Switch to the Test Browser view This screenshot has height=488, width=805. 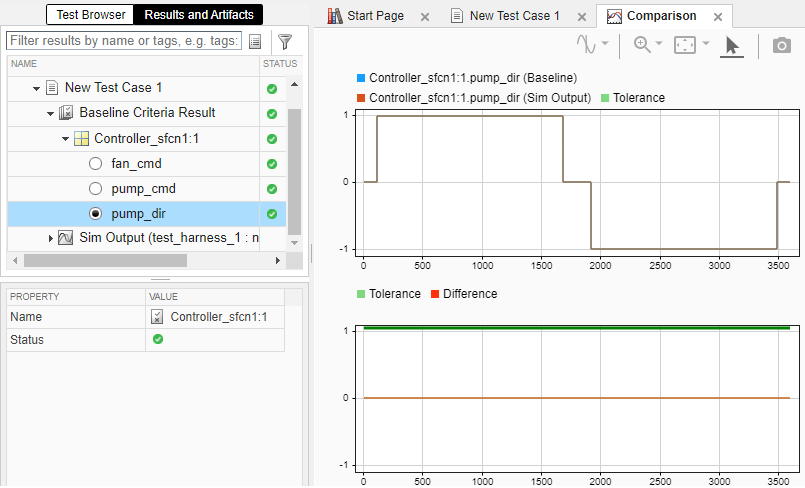(x=89, y=15)
